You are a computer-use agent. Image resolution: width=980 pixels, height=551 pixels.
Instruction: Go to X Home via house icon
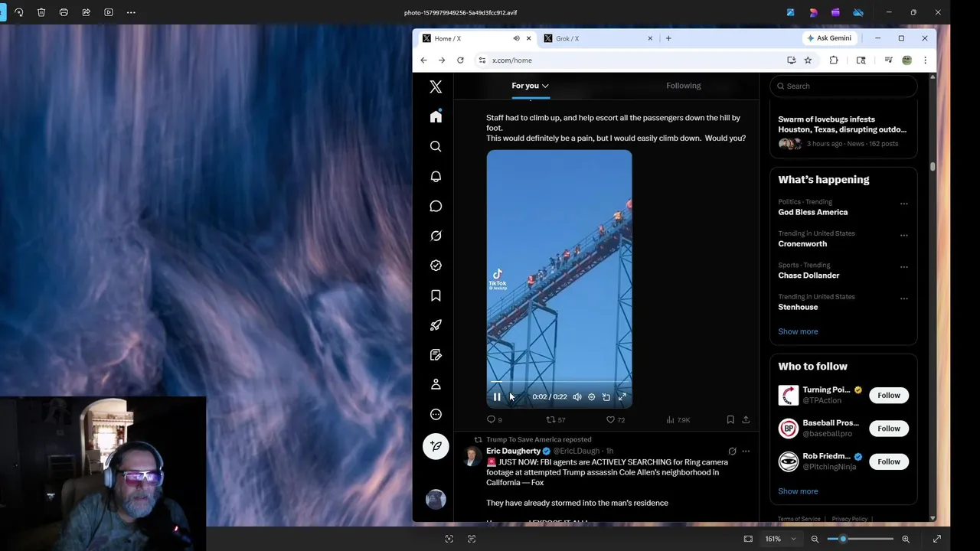(x=436, y=116)
